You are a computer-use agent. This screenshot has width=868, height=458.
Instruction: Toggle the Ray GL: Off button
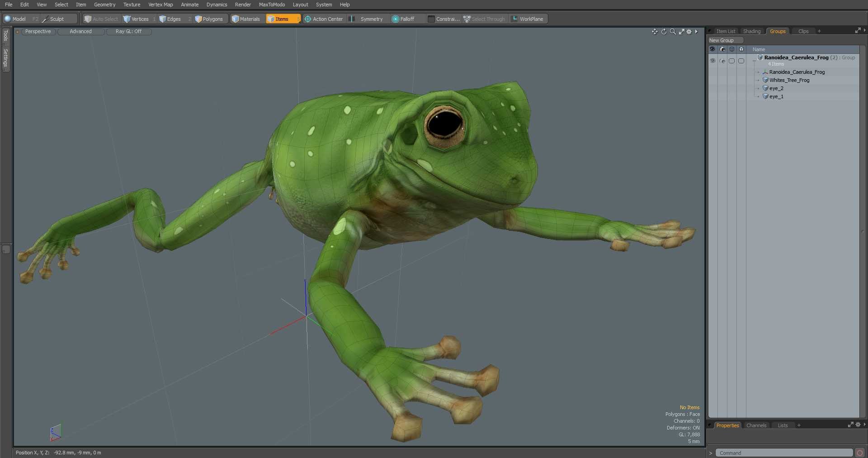(x=128, y=32)
